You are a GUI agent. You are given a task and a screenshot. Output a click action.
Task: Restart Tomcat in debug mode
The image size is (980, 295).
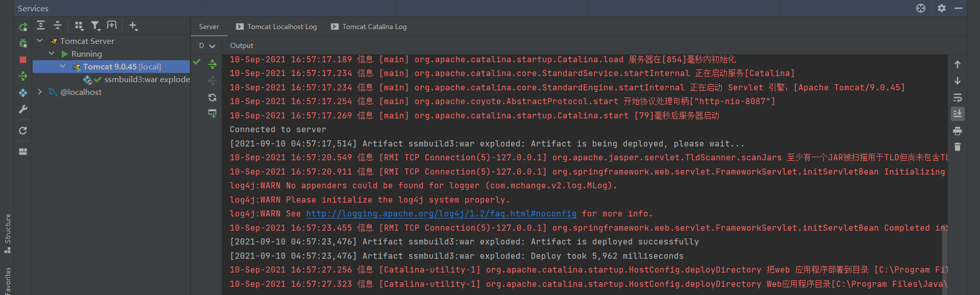point(23,43)
